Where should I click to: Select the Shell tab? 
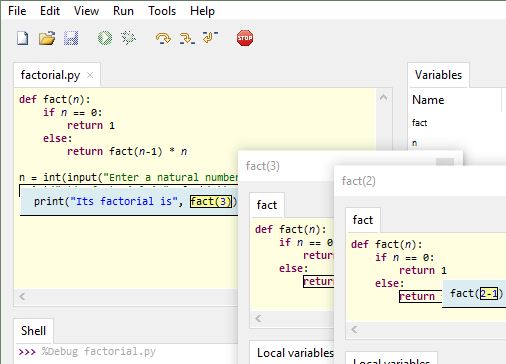click(x=33, y=331)
